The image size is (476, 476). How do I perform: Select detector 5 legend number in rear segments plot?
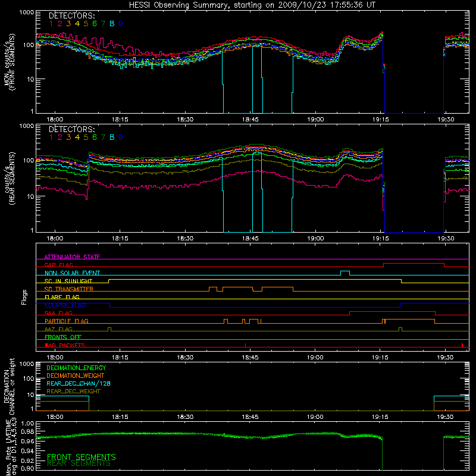click(x=86, y=137)
